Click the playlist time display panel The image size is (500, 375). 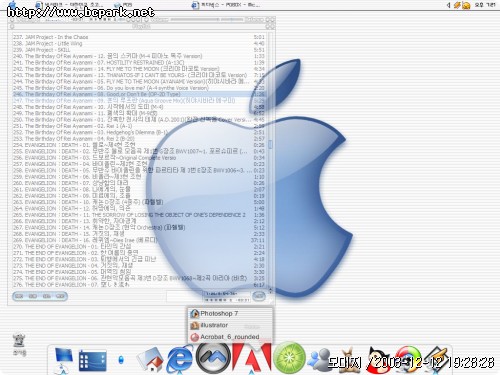227,296
